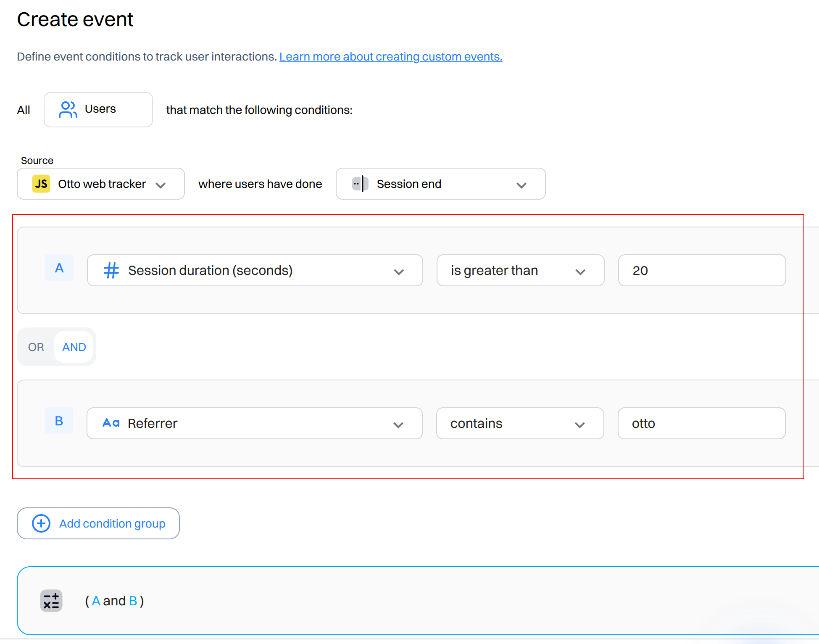The image size is (819, 644).
Task: Click the formula calculator icon
Action: [51, 601]
